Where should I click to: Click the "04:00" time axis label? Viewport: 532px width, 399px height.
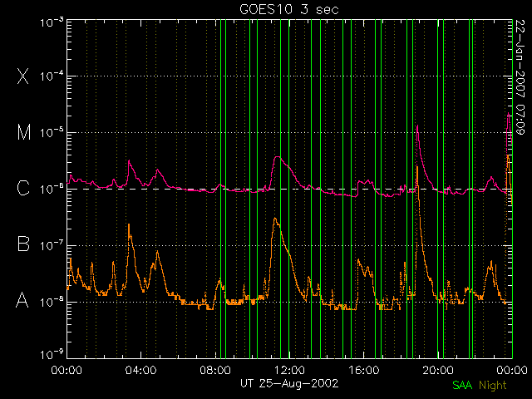pyautogui.click(x=140, y=370)
